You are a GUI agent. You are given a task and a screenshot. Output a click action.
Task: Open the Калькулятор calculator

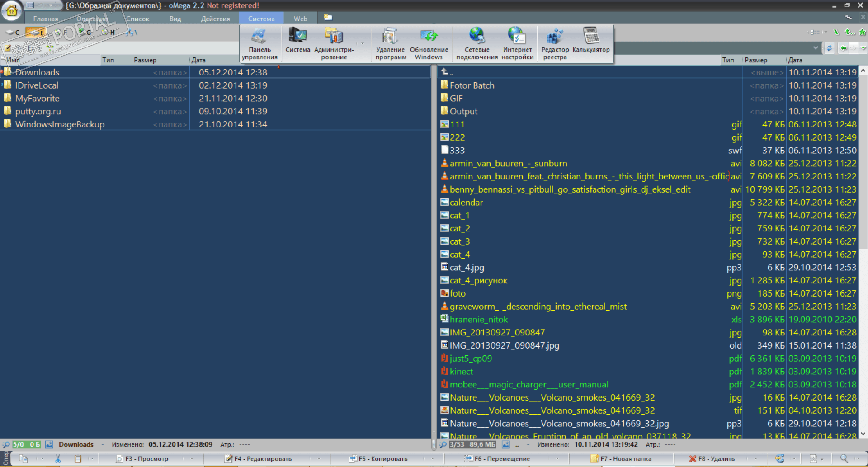[x=591, y=41]
